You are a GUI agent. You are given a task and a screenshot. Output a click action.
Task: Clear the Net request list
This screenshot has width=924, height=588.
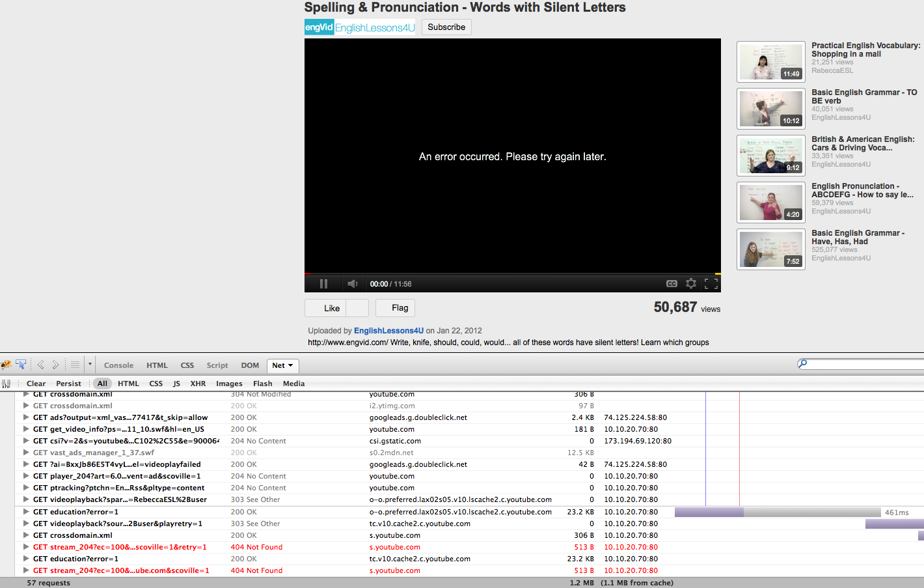click(36, 384)
